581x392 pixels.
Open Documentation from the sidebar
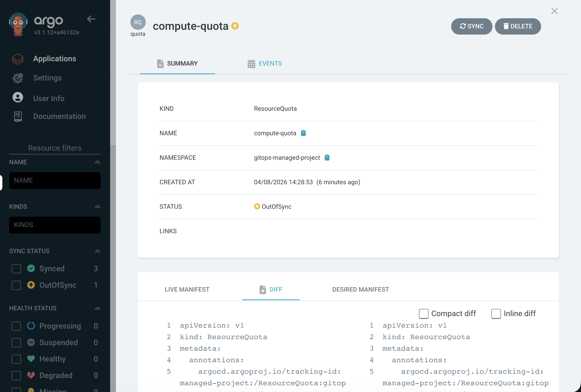tap(59, 116)
